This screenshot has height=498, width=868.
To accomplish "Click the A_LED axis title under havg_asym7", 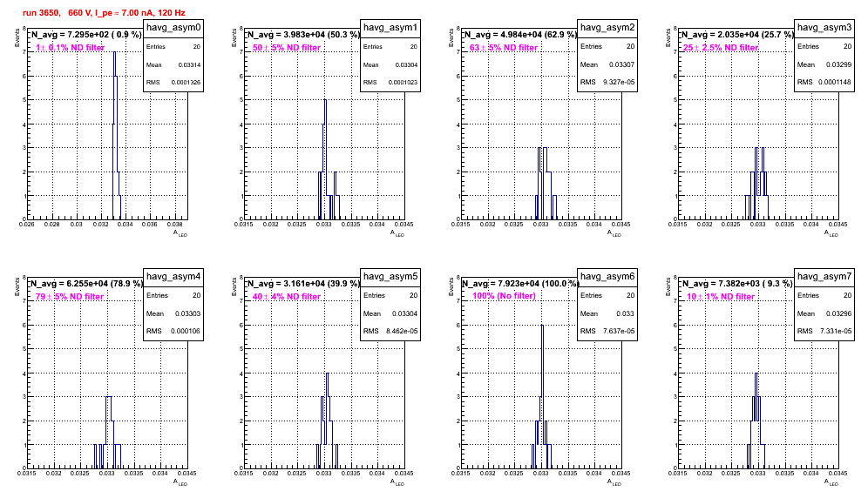I will pos(831,482).
